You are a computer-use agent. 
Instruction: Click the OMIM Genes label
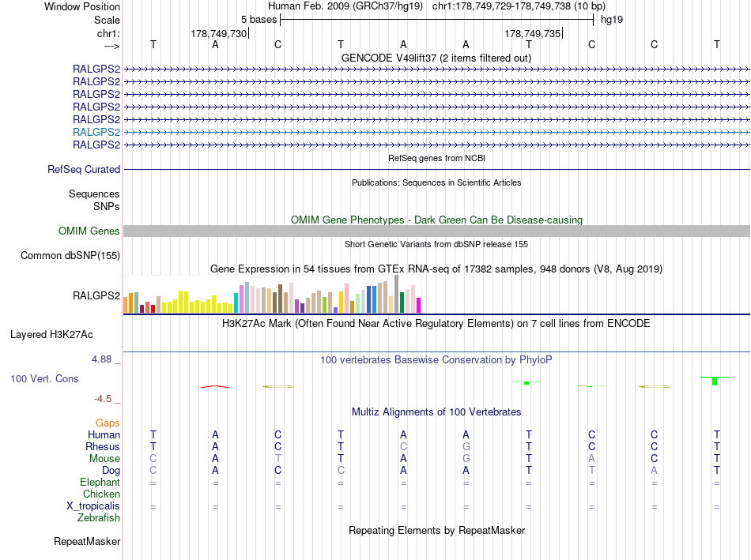tap(89, 231)
